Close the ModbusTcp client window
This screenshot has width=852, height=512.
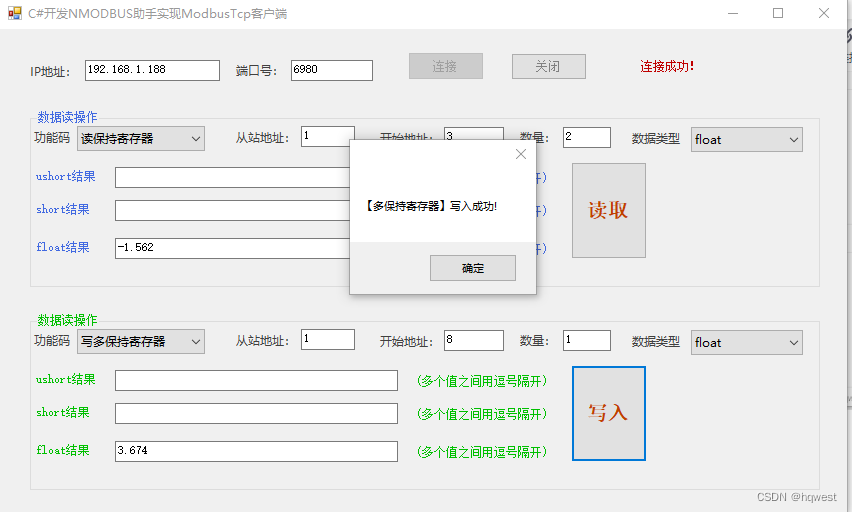824,13
